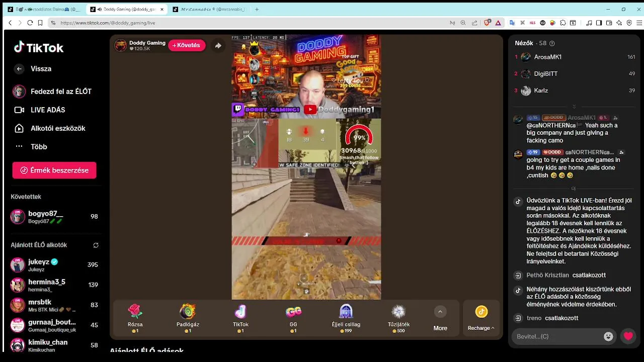
Task: Send the TikTok gift
Action: point(240,319)
